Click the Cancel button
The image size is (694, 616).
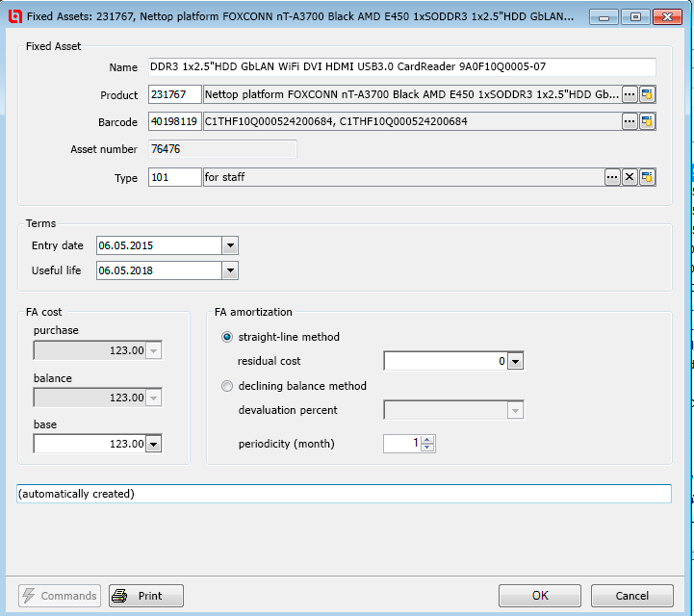(632, 596)
